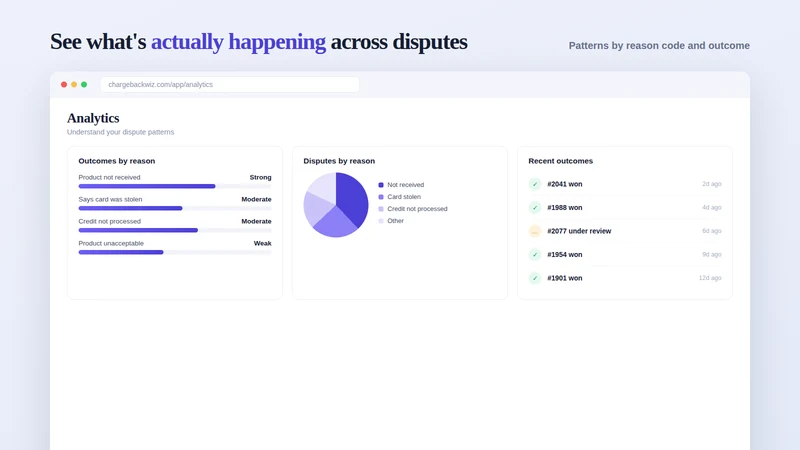Click the '2d ago' timestamp
The image size is (800, 450).
point(712,184)
